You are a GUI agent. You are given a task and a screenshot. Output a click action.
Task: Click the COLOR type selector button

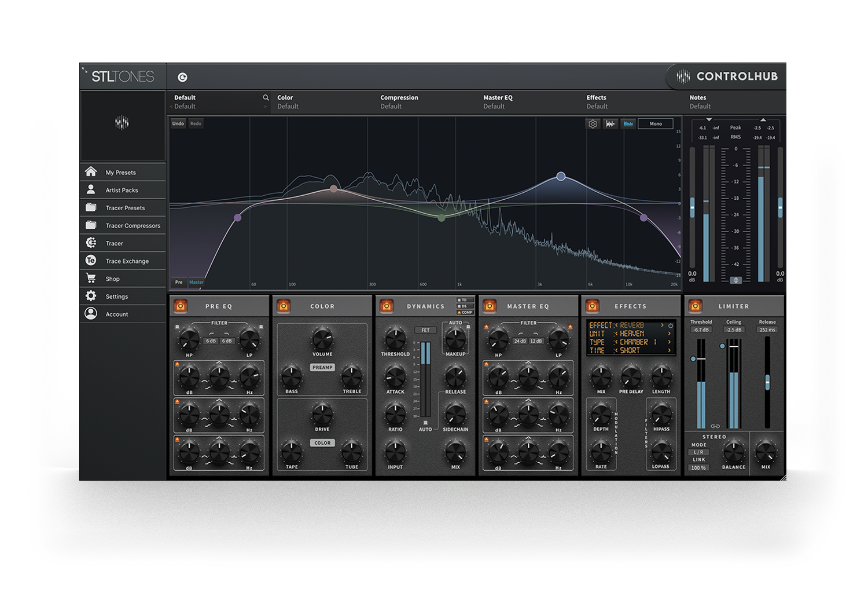322,443
